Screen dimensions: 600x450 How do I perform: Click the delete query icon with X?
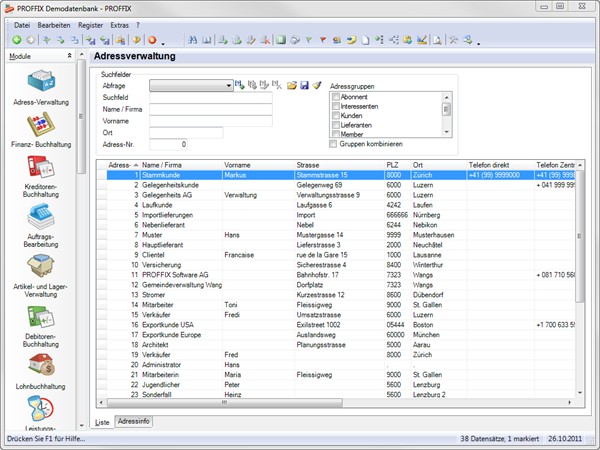point(277,85)
